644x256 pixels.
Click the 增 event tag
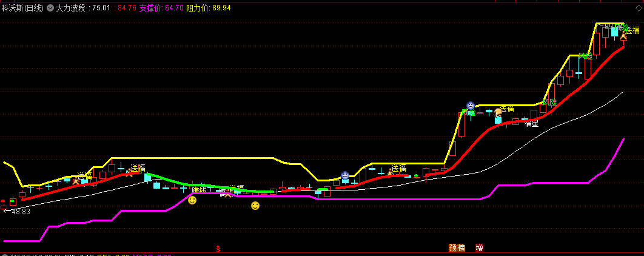[479, 248]
